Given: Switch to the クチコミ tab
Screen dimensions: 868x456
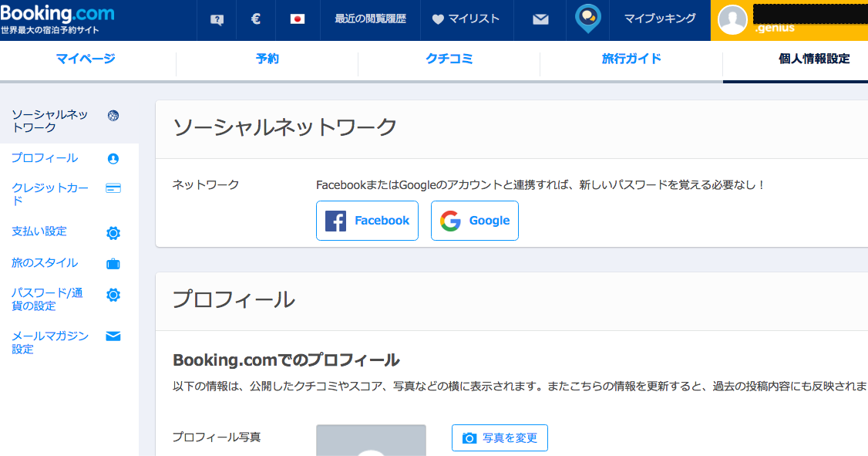Looking at the screenshot, I should click(449, 58).
